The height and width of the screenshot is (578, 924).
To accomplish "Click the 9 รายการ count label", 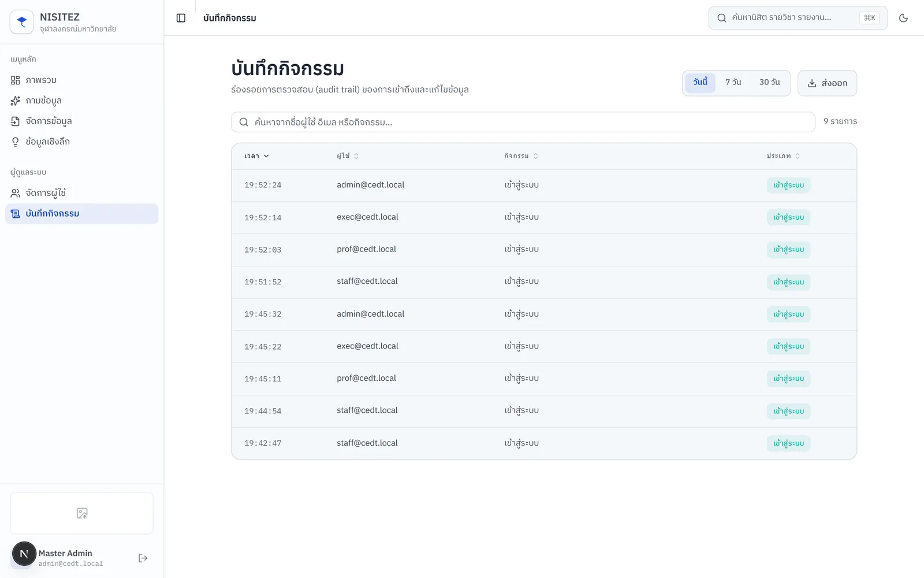I will click(840, 121).
